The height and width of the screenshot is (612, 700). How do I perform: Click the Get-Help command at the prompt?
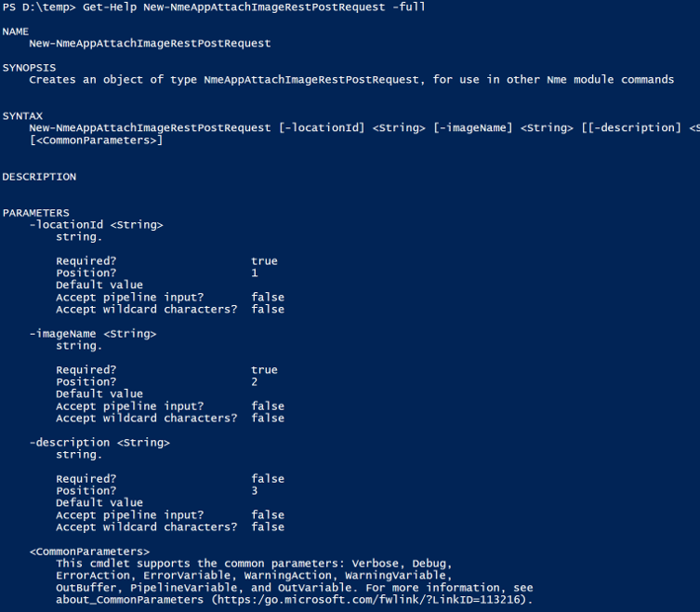(x=110, y=7)
